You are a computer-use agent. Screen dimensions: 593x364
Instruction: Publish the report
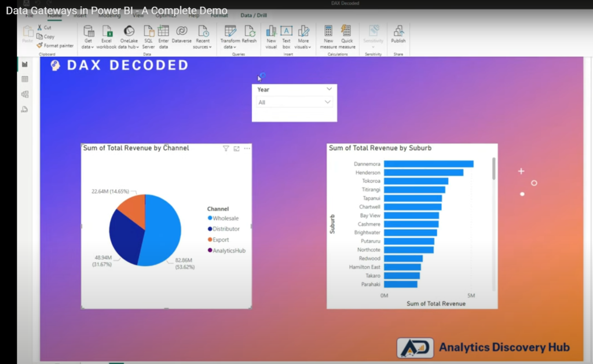point(398,34)
